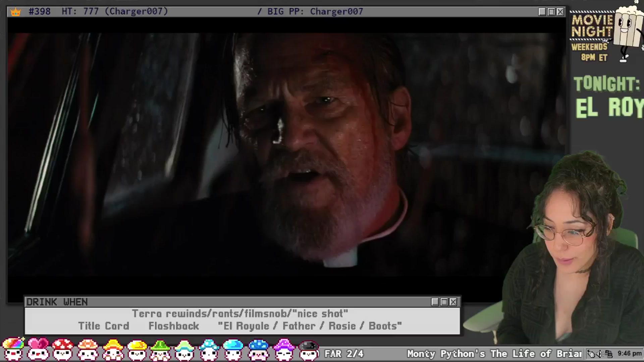Click the 'El Royale / Father / Rosie / Boots' text
644x362 pixels.
(310, 326)
